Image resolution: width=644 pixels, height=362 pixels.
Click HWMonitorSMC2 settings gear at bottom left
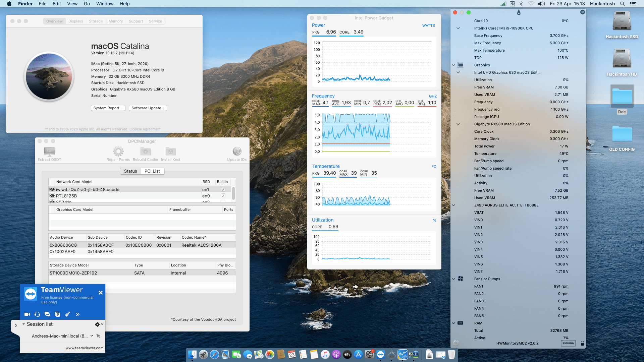pos(455,343)
